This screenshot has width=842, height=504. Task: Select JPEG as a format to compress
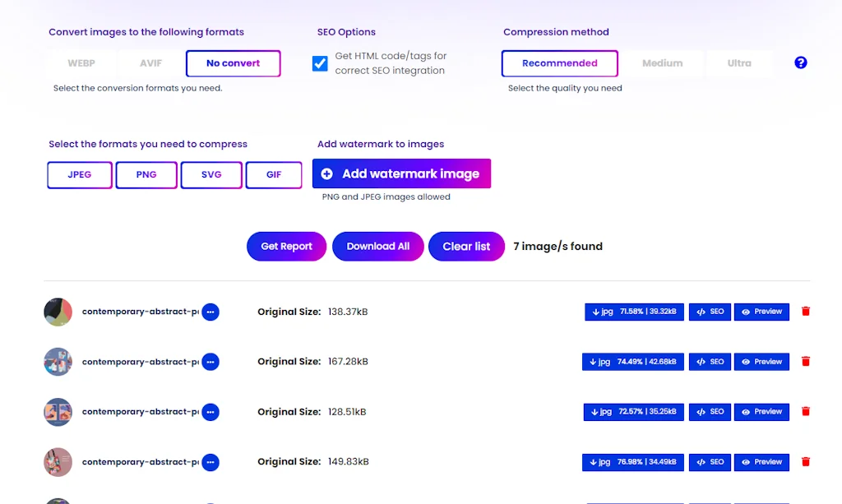point(79,174)
